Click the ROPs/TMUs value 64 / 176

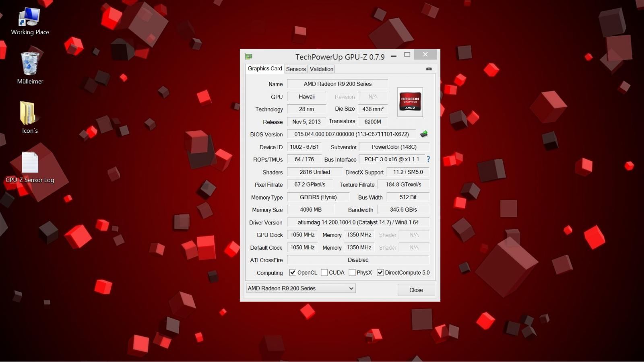click(304, 160)
